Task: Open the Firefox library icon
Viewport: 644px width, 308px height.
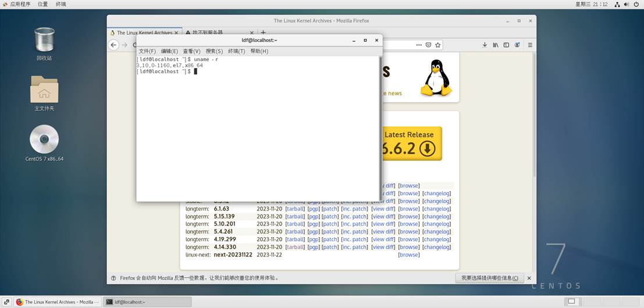Action: (496, 45)
